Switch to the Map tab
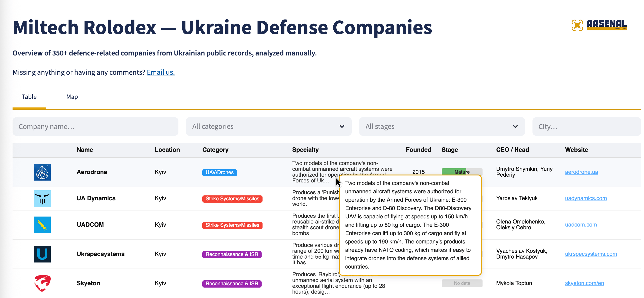644x298 pixels. [72, 97]
